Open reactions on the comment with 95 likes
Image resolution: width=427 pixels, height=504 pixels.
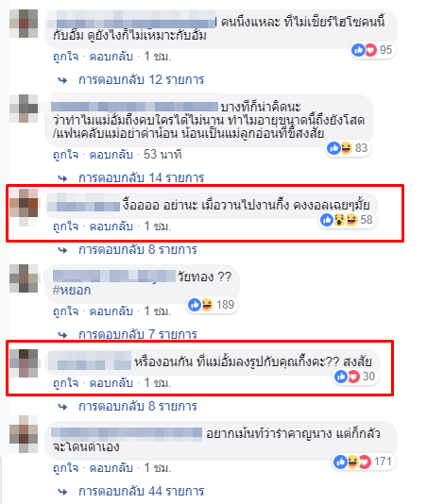(373, 50)
